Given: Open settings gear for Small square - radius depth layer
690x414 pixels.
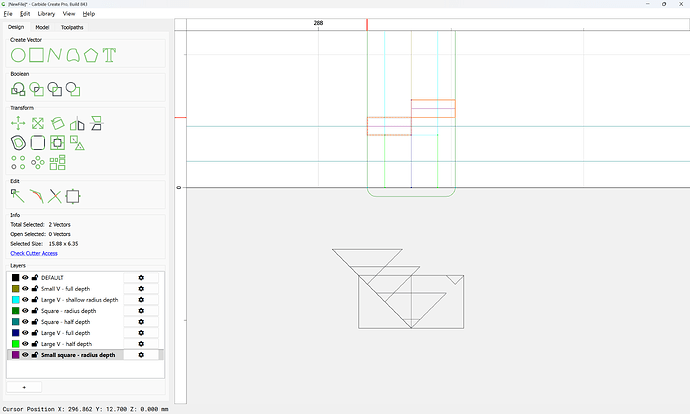Looking at the screenshot, I should [x=141, y=355].
